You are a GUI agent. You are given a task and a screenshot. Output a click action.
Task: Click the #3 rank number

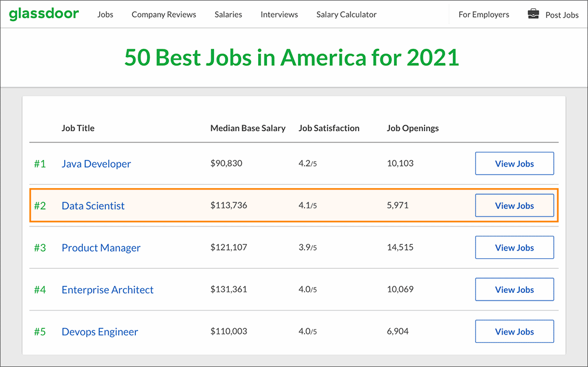(40, 248)
